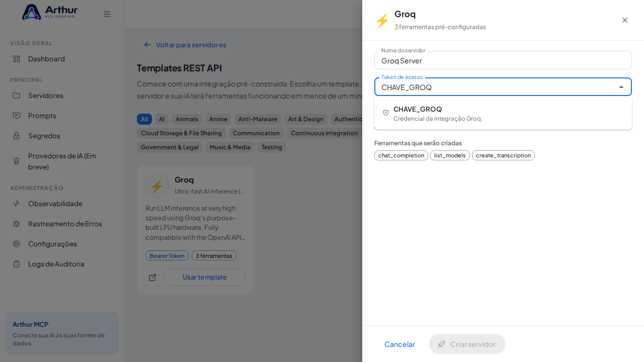Filter templates by Government & Legal
The image size is (644, 362).
tap(170, 147)
